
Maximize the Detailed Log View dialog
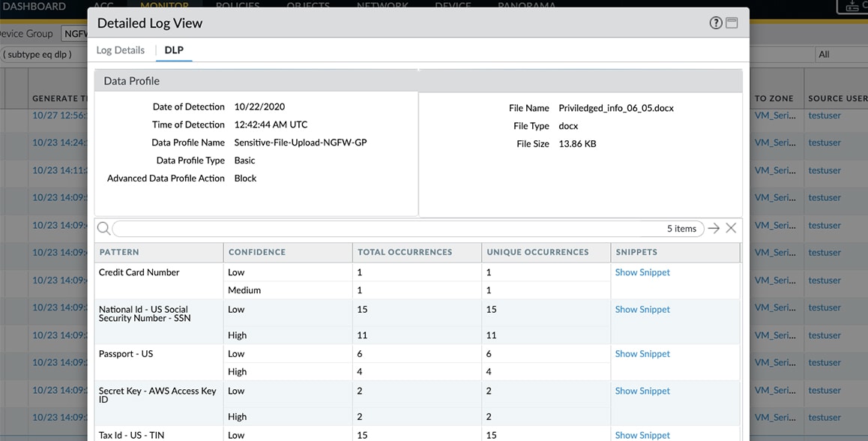732,23
